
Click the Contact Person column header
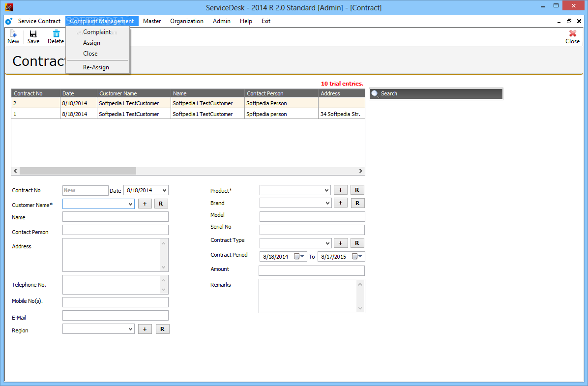pos(281,93)
